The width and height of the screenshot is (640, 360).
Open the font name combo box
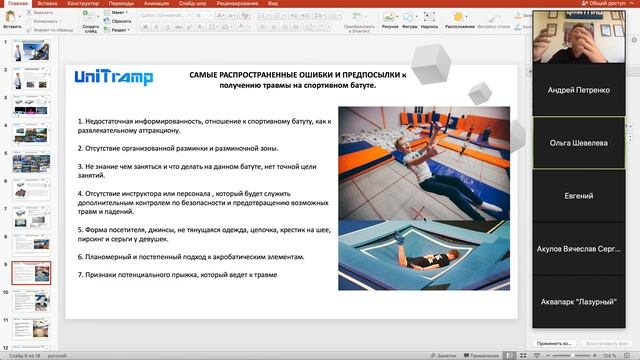[x=165, y=16]
